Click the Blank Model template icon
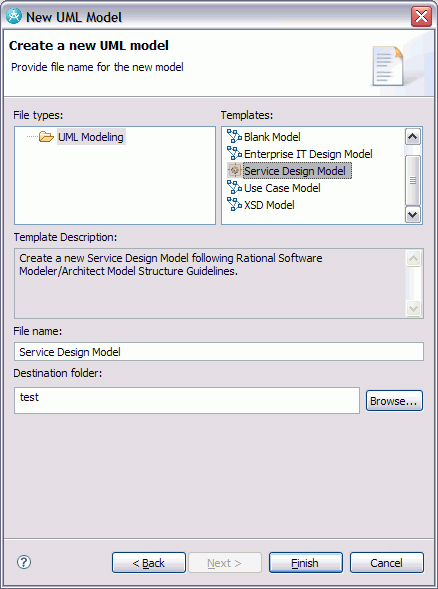This screenshot has height=589, width=438. tap(234, 136)
